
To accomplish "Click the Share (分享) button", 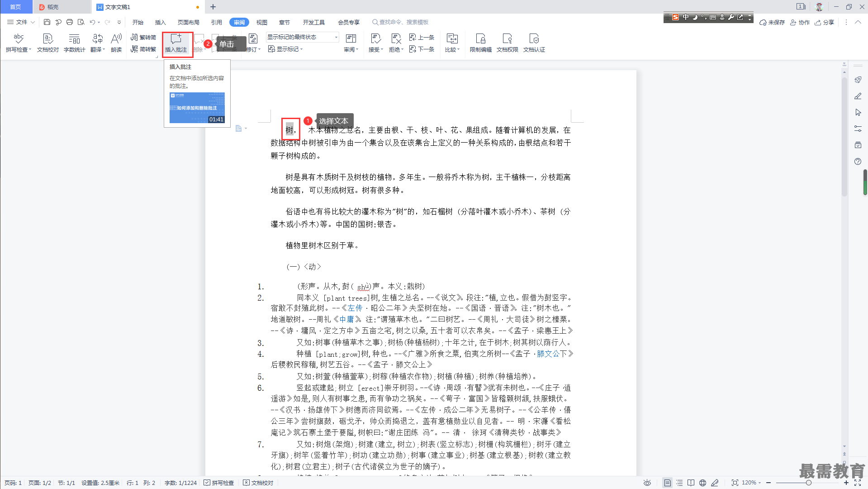I will (825, 22).
